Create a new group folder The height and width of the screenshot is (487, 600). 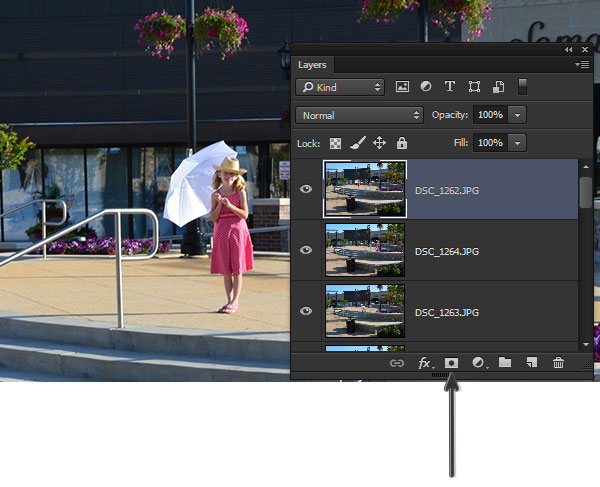(x=505, y=362)
